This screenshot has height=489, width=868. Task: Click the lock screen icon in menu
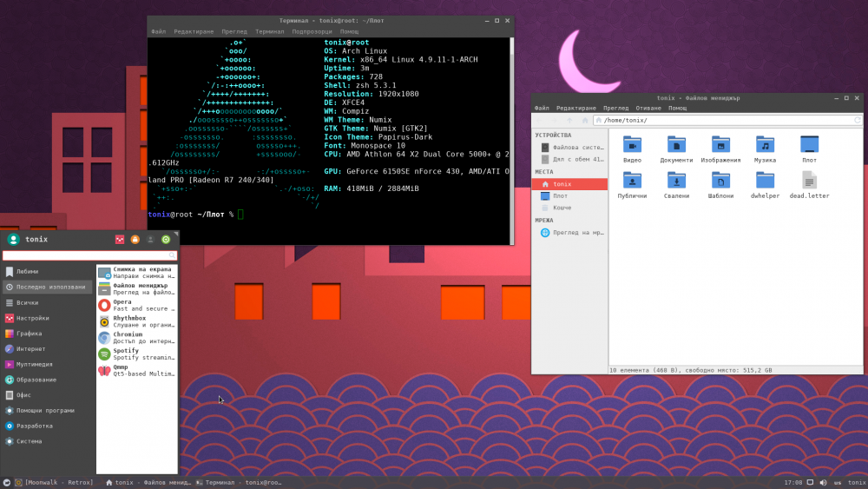click(x=135, y=239)
